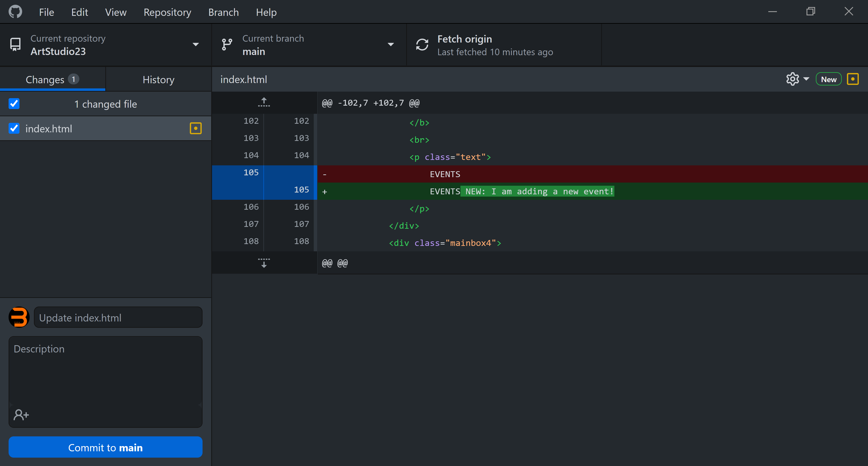
Task: Click the '<div class="mainbox4">' code line
Action: [x=445, y=243]
